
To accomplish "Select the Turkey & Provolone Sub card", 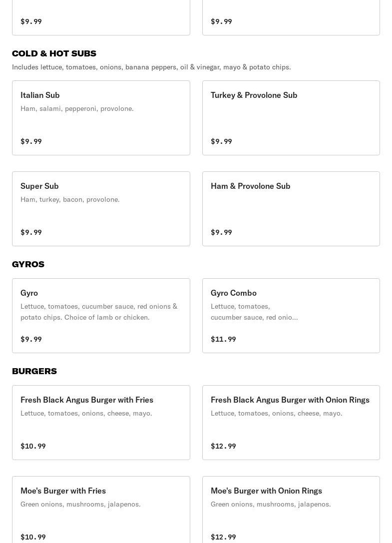I will point(254,95).
